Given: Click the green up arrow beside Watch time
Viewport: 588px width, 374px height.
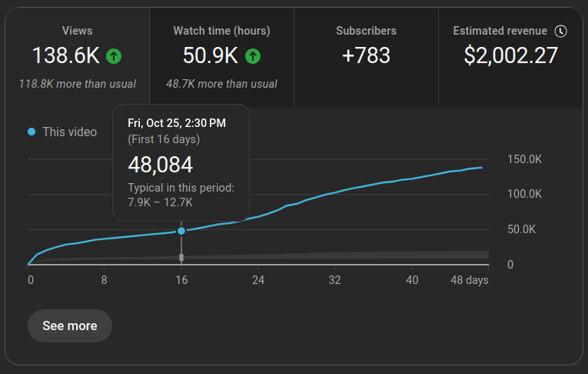Looking at the screenshot, I should pyautogui.click(x=253, y=56).
